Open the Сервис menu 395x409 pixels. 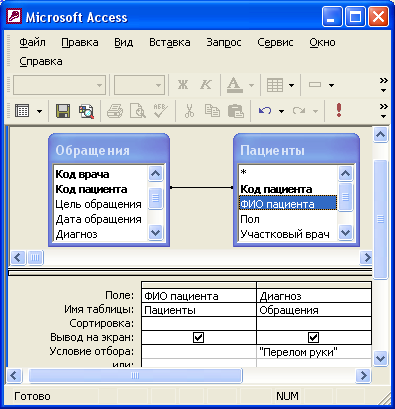point(275,42)
